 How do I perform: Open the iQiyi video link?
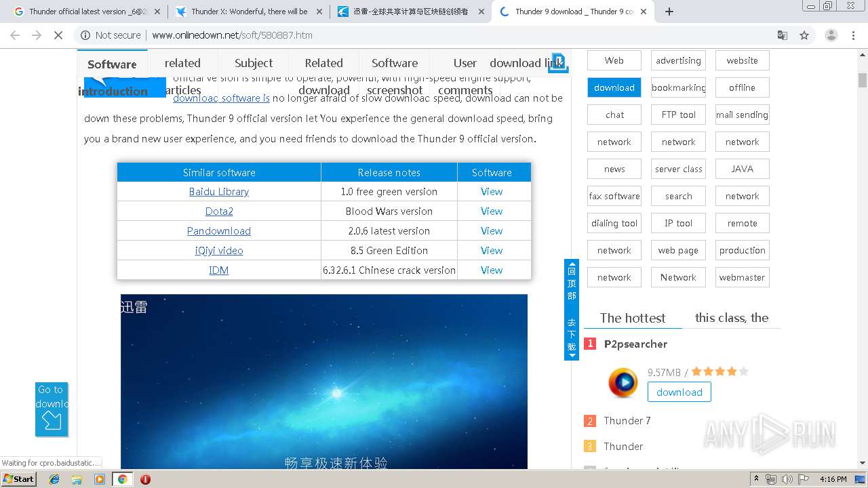point(219,251)
